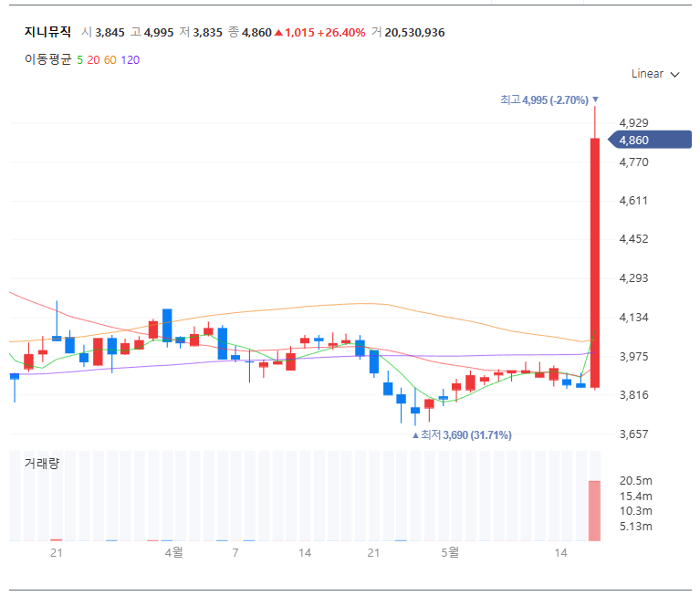Click the 4월 date axis label
The height and width of the screenshot is (596, 700).
coord(173,553)
